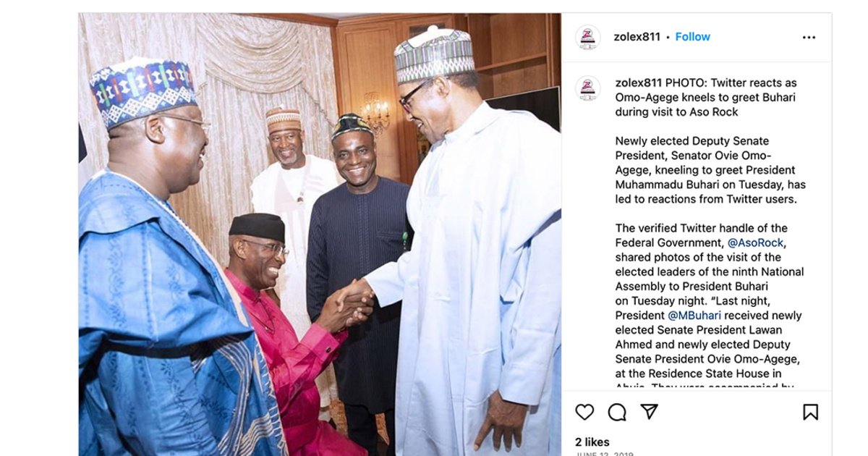Open comments with speech bubble icon

pos(617,413)
